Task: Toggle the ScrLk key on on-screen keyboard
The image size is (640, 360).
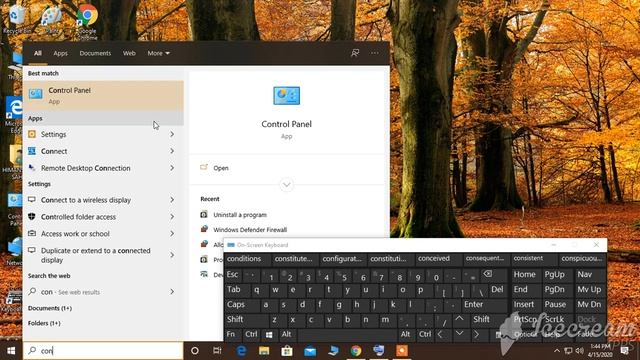Action: point(555,320)
